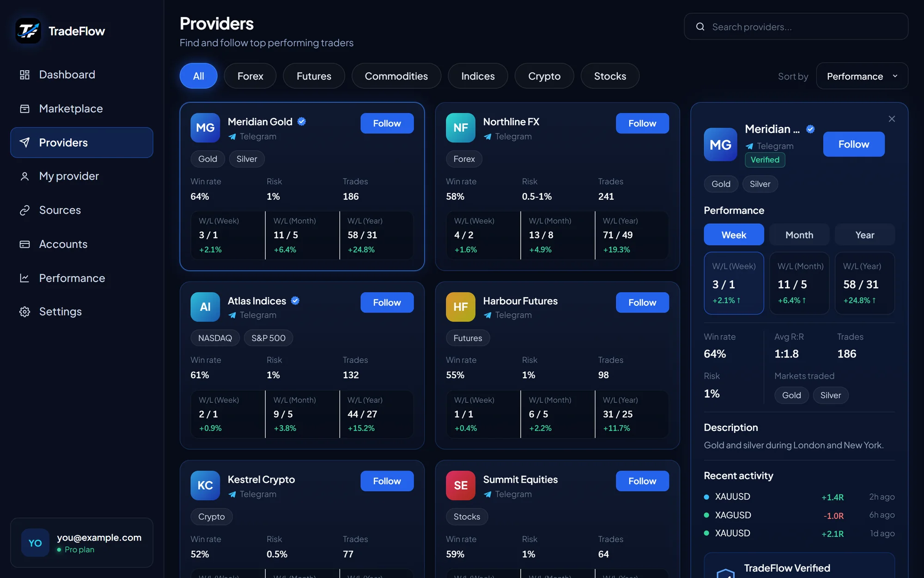924x578 pixels.
Task: Filter providers by Futures
Action: pos(314,76)
